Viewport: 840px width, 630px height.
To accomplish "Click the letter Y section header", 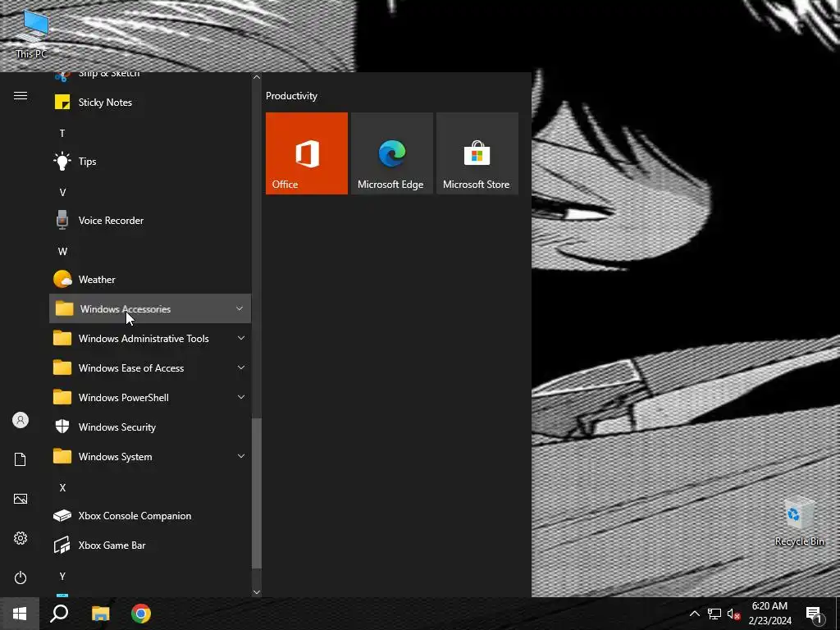I will [62, 576].
